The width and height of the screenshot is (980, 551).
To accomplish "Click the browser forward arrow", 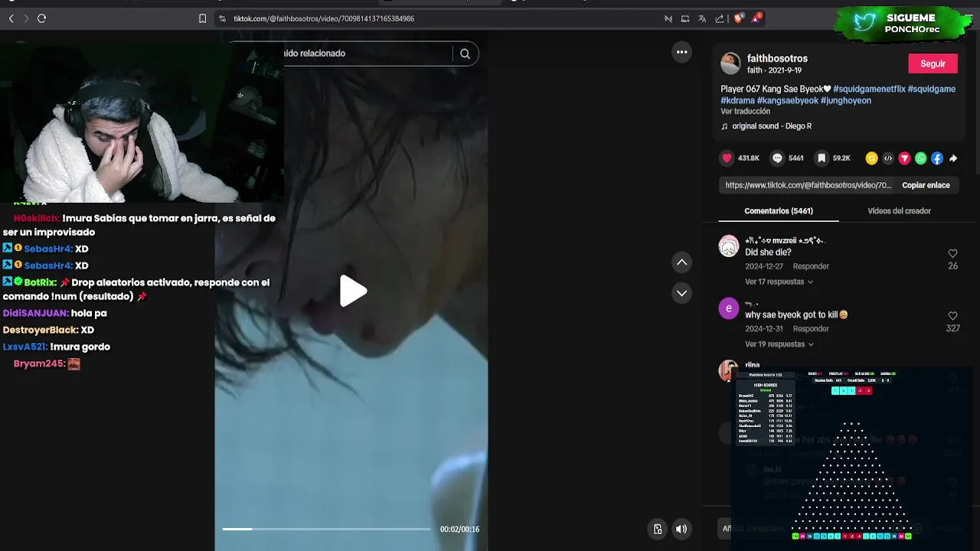I will pos(26,18).
